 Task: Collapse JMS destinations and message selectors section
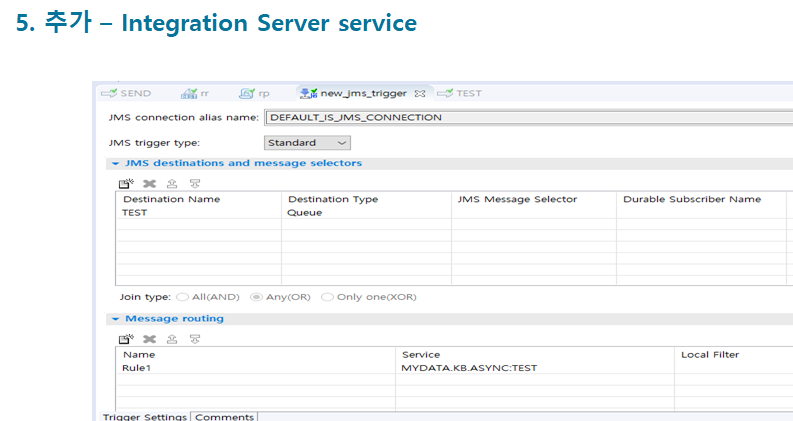[x=115, y=163]
